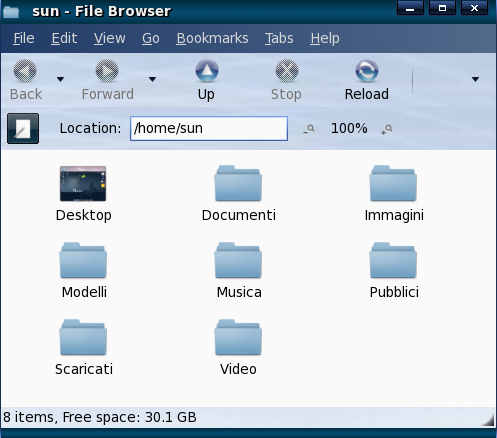Minimize the File Browser window
Viewport: 497px width, 438px height.
point(410,8)
